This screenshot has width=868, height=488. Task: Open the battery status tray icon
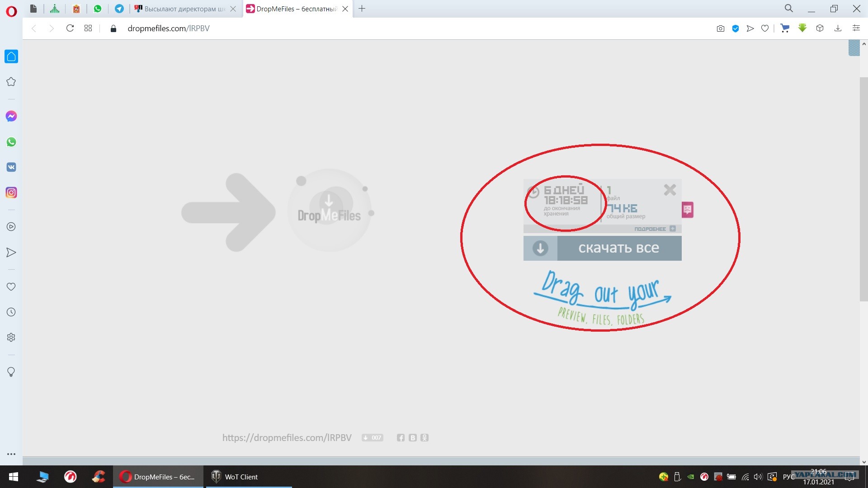pyautogui.click(x=731, y=477)
